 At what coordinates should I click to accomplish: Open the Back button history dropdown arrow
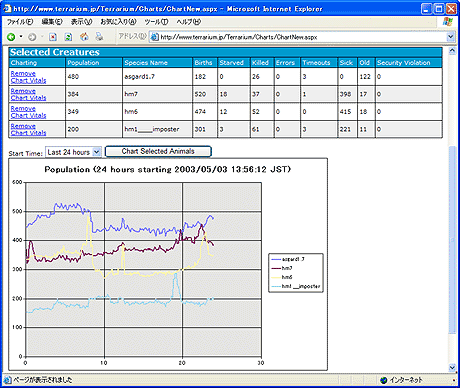pyautogui.click(x=21, y=36)
